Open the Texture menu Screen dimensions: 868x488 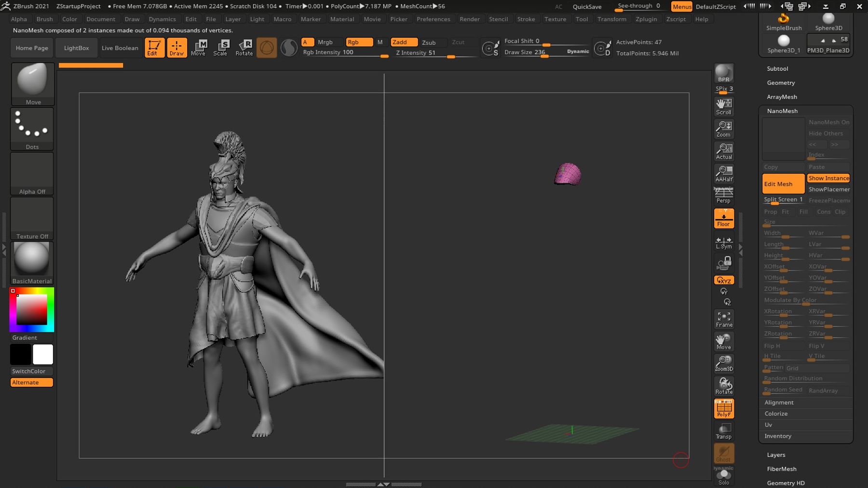pyautogui.click(x=556, y=19)
